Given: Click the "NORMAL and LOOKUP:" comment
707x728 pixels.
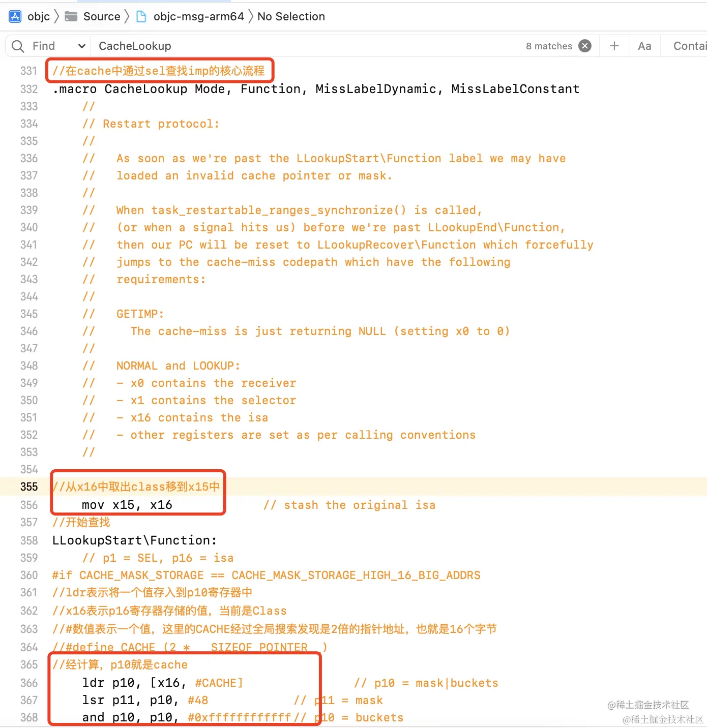Looking at the screenshot, I should coord(178,366).
